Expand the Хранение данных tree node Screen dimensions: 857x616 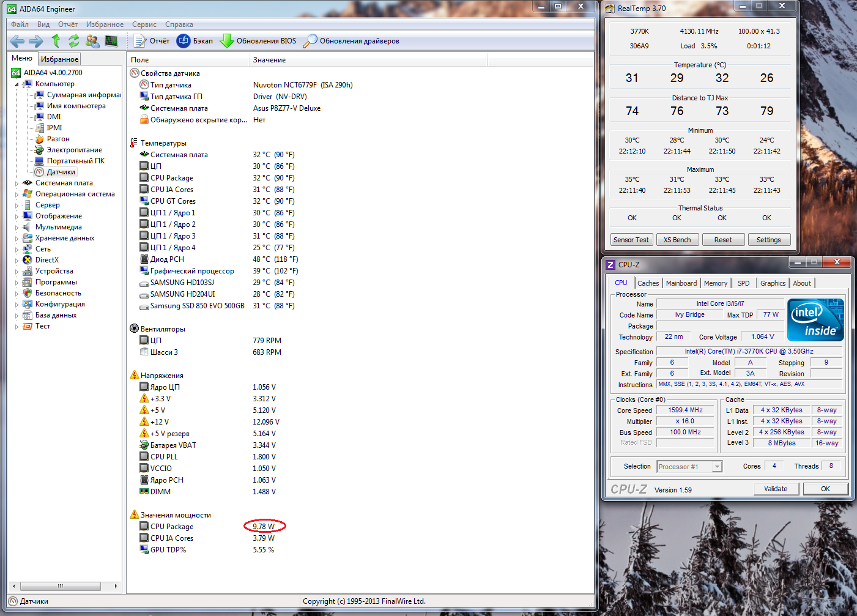pos(17,239)
